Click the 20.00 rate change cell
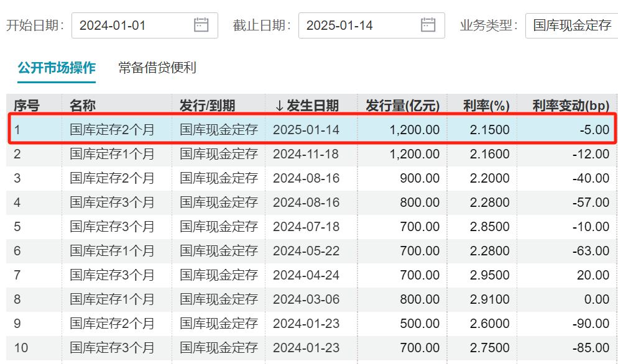 [x=594, y=275]
